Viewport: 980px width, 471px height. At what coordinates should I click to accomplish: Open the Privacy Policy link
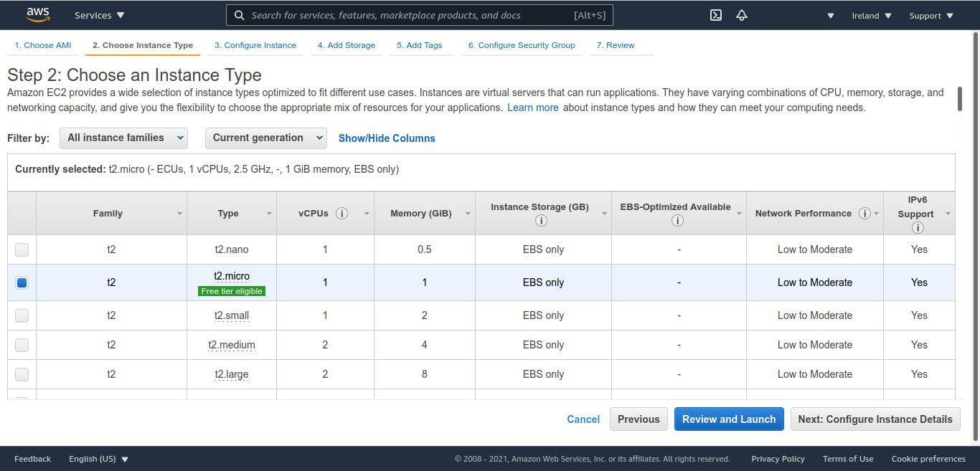coord(778,459)
